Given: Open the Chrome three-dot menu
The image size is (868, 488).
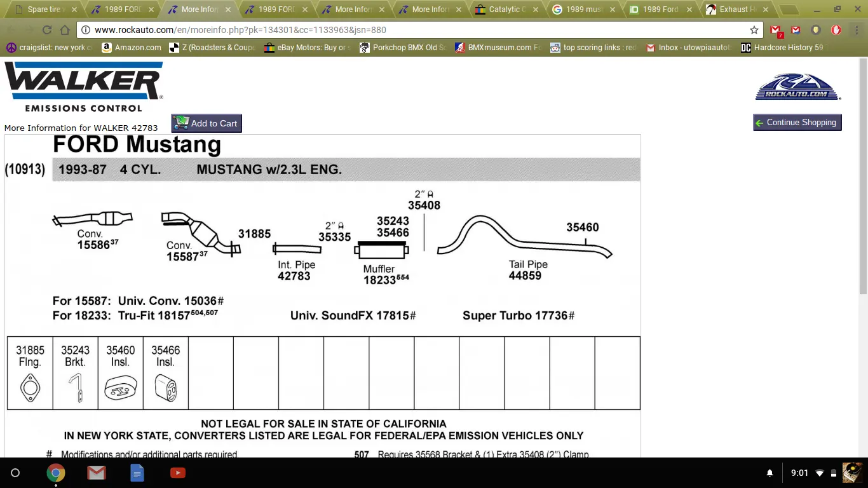Looking at the screenshot, I should [857, 30].
